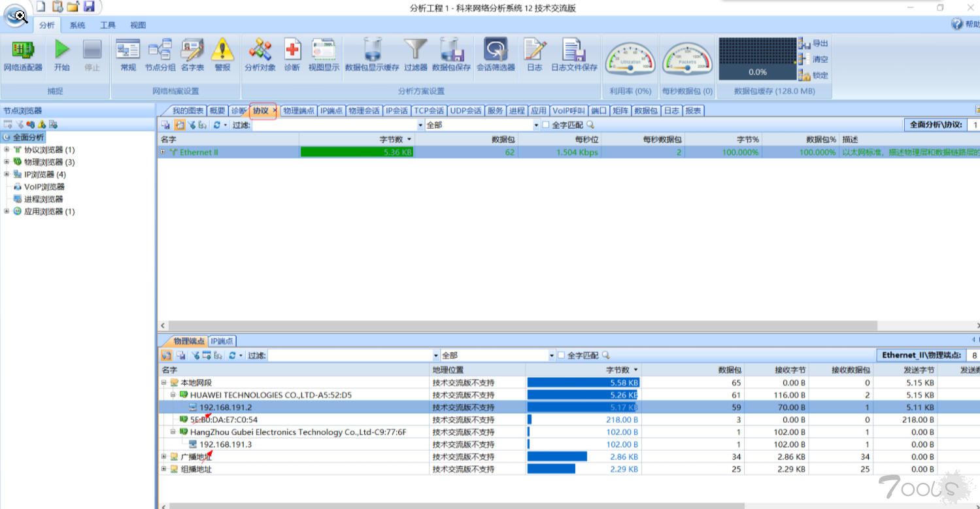980x509 pixels.
Task: Open 分析对象 analysis object settings
Action: pos(260,56)
